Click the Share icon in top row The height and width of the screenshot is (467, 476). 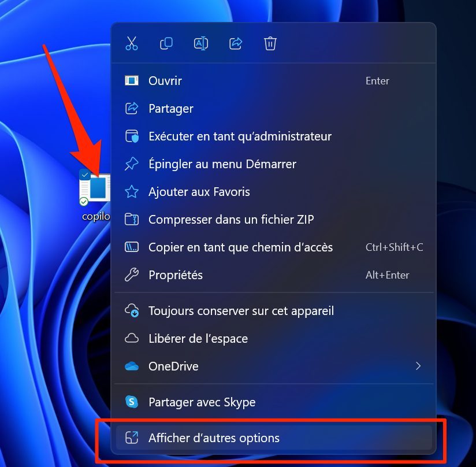(x=236, y=43)
